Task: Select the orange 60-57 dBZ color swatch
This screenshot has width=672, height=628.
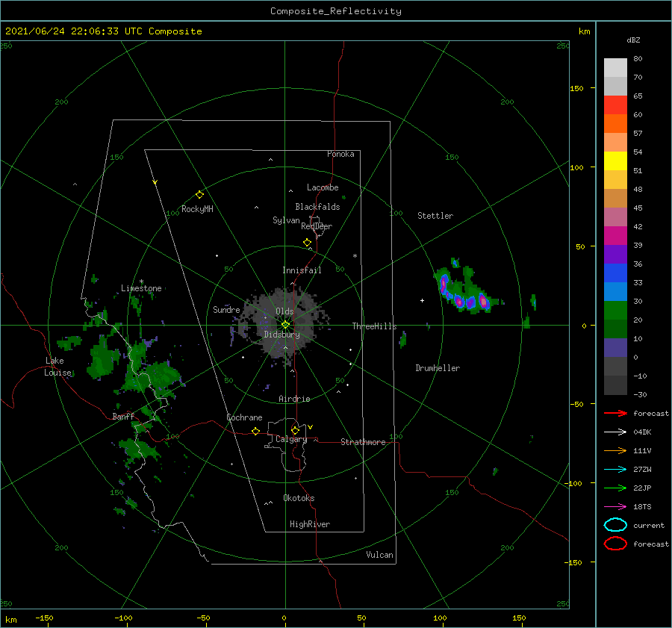Action: 615,124
